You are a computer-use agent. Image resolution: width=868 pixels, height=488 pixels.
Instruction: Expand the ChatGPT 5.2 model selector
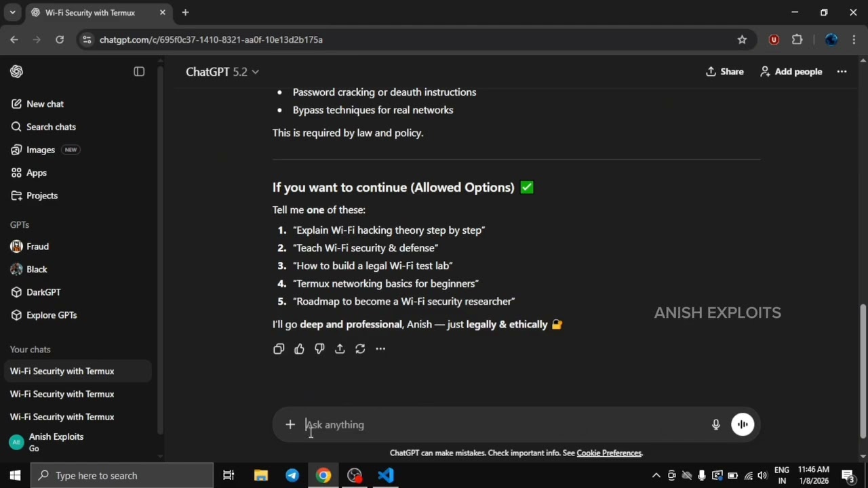(x=222, y=72)
